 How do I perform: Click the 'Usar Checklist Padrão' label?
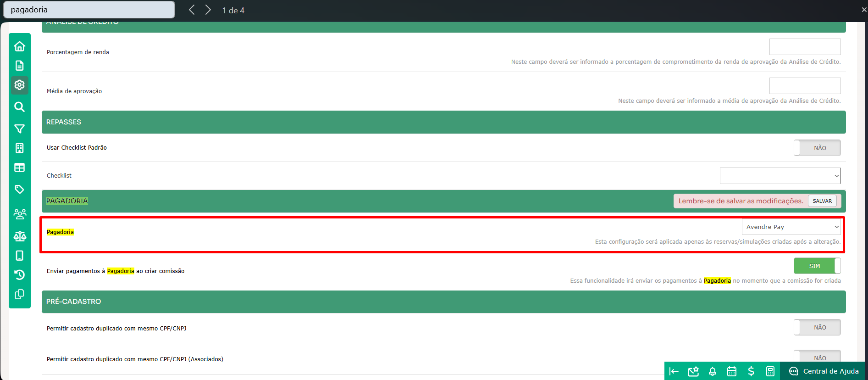(77, 147)
